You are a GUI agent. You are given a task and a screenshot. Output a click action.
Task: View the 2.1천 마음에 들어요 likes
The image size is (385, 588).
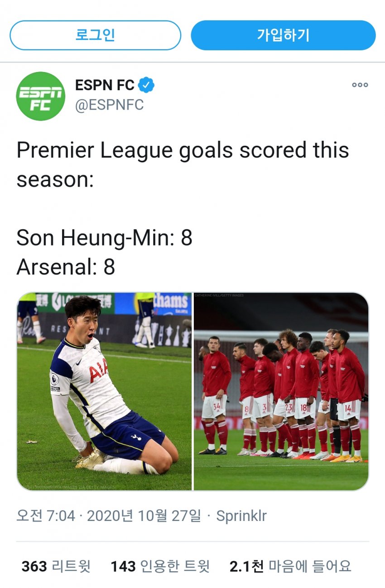coord(290,566)
